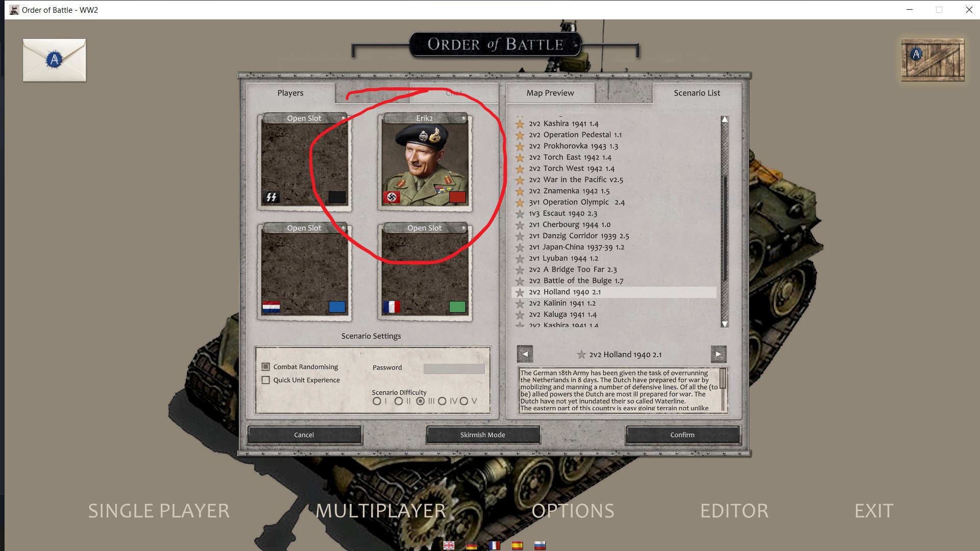Screen dimensions: 980x551
Task: Click EXIT in main menu
Action: (874, 511)
